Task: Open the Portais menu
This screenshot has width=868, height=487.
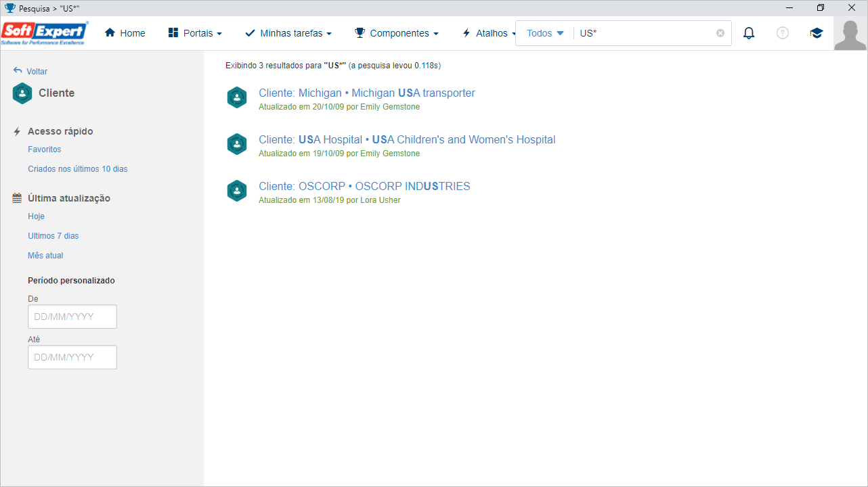Action: (195, 33)
